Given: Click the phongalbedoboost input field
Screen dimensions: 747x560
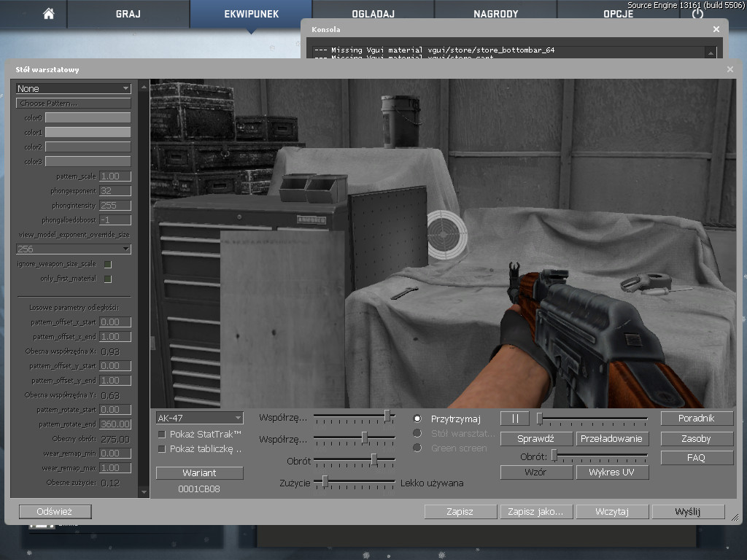Looking at the screenshot, I should [x=115, y=220].
